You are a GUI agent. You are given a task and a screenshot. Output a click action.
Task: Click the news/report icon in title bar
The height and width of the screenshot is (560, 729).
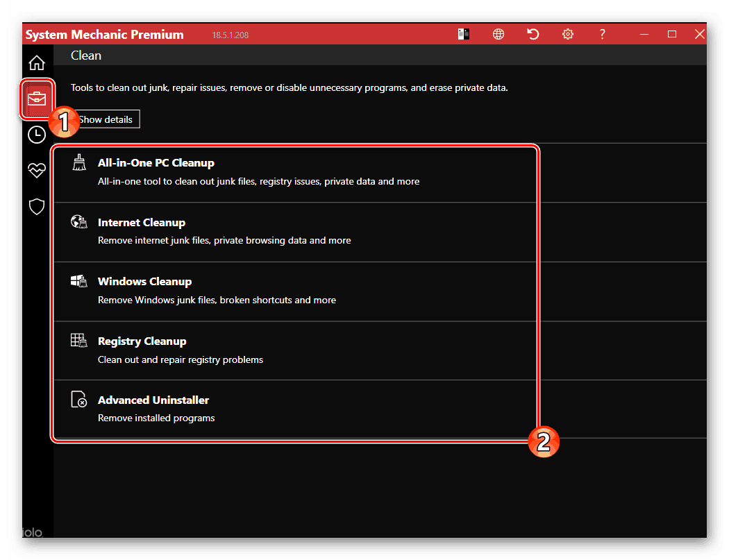(464, 34)
